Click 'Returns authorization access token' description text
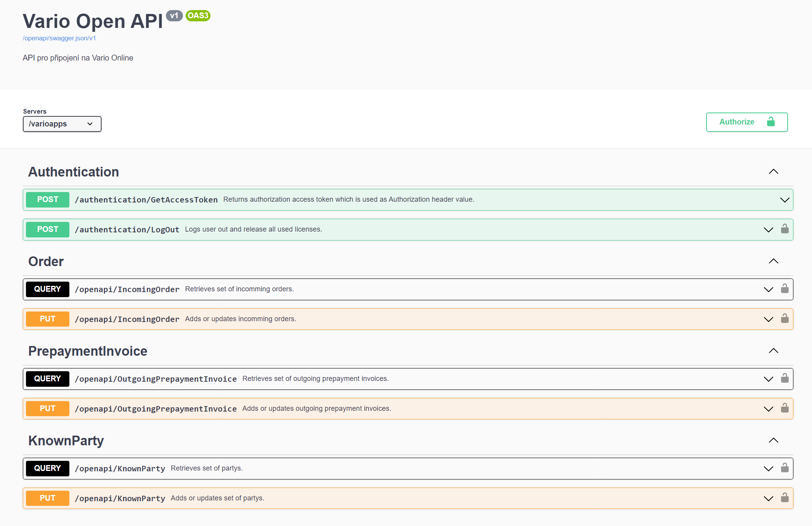The width and height of the screenshot is (812, 526). (x=349, y=199)
